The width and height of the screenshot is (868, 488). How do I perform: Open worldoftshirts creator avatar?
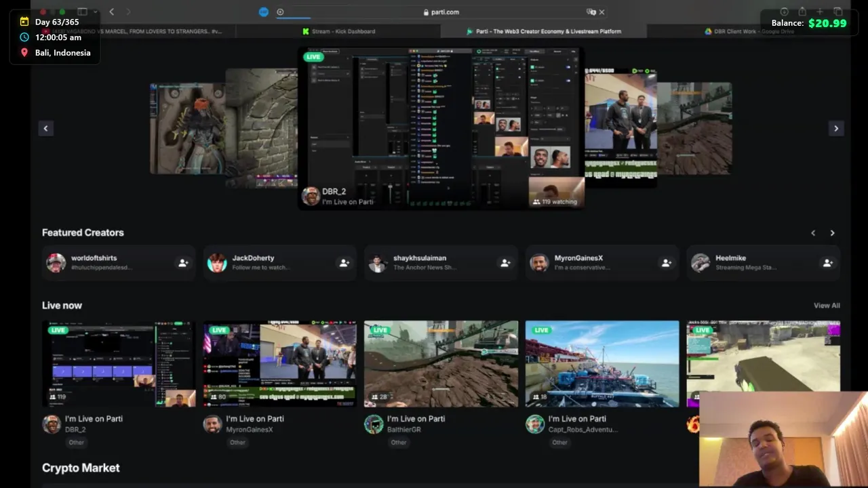56,263
